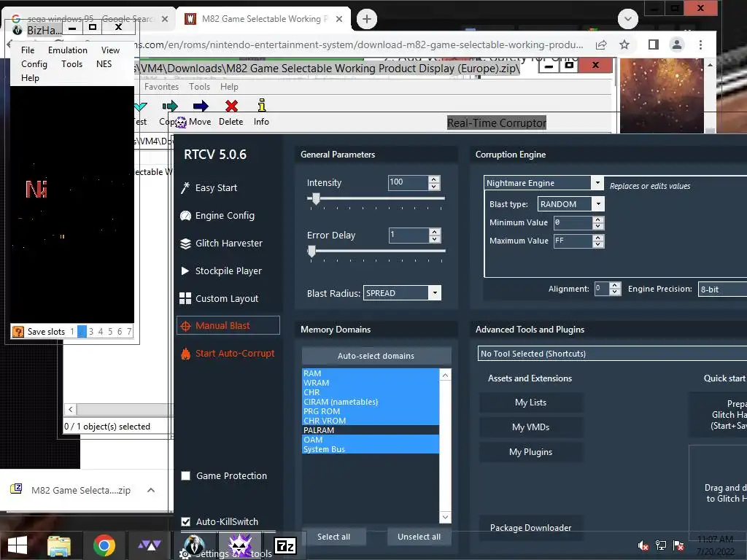Viewport: 747px width, 560px height.
Task: Click the Error Delay spinner arrows
Action: [435, 236]
